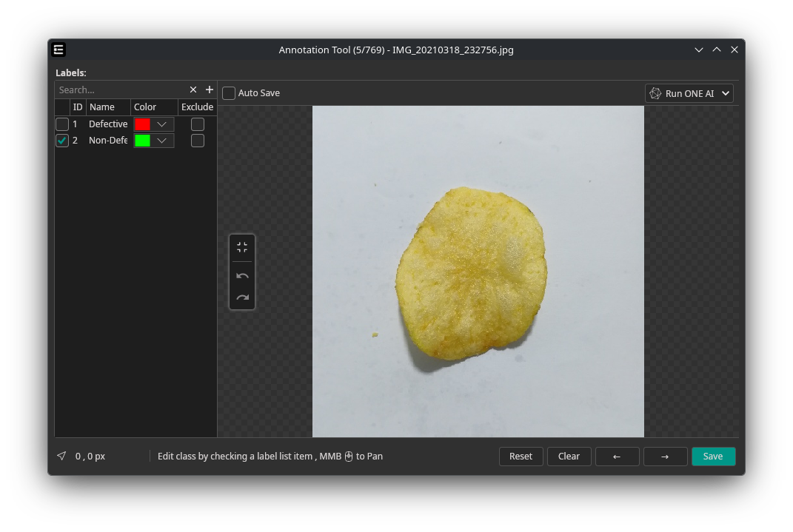This screenshot has height=532, width=793.
Task: Click the fit-to-view collapse icon
Action: point(242,247)
